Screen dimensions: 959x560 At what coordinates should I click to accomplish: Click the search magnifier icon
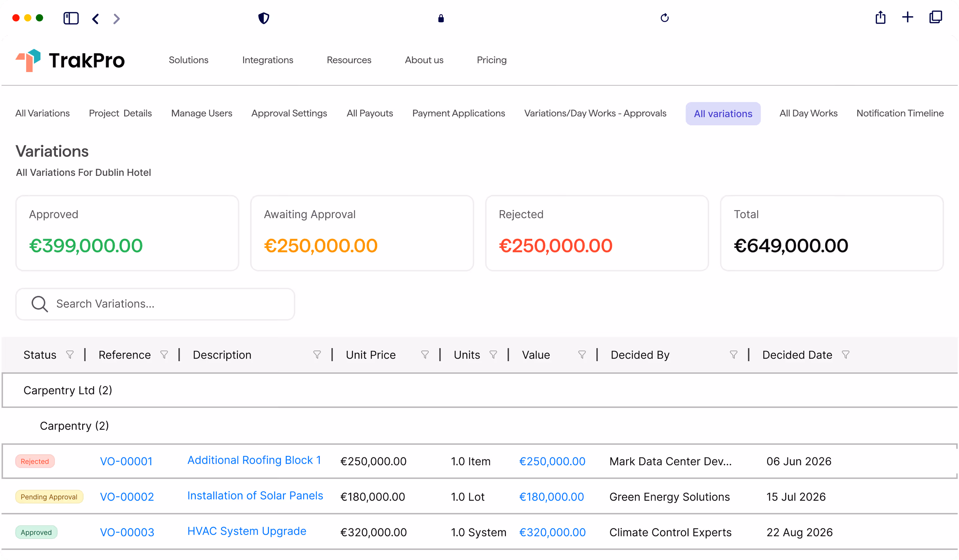pos(39,304)
